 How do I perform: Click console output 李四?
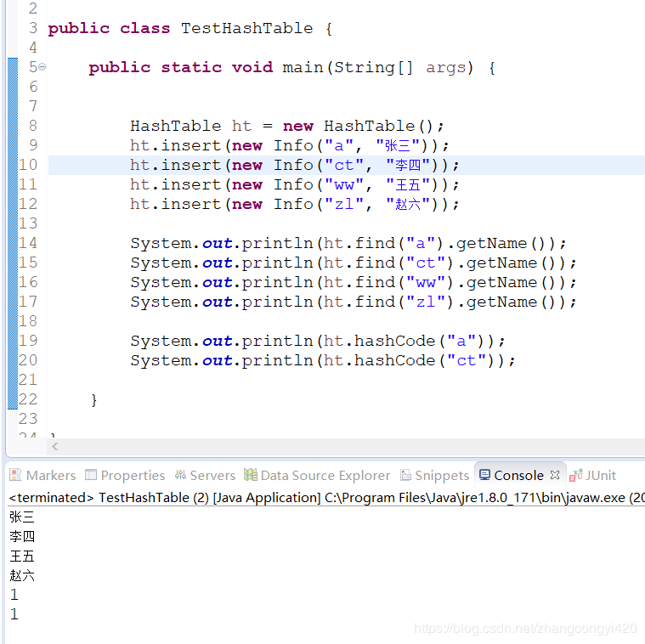coord(22,536)
